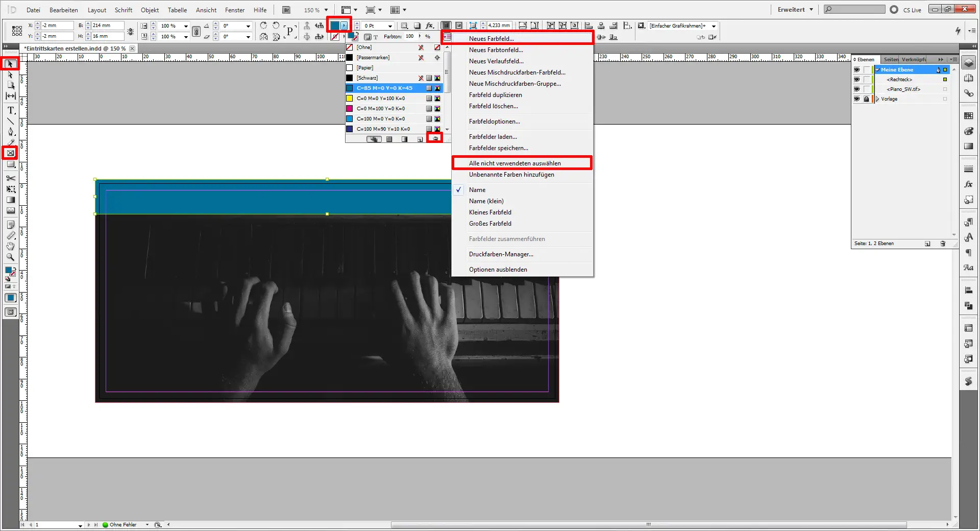
Task: Pick the Zoom tool
Action: tap(10, 257)
